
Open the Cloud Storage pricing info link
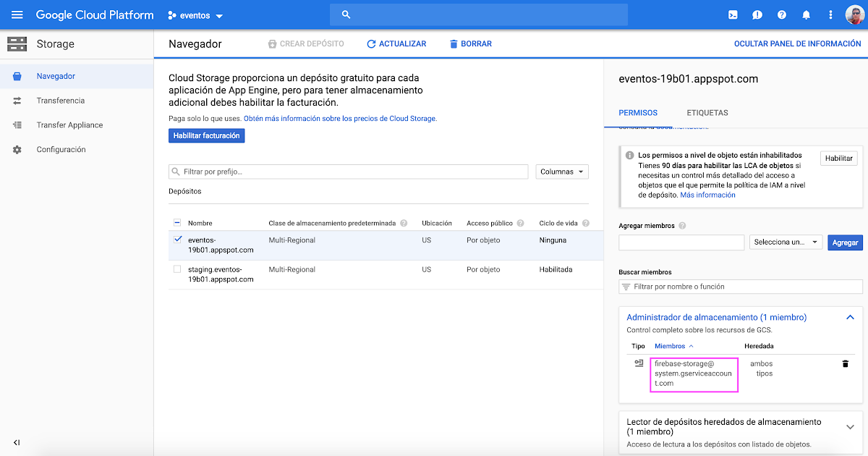click(340, 118)
